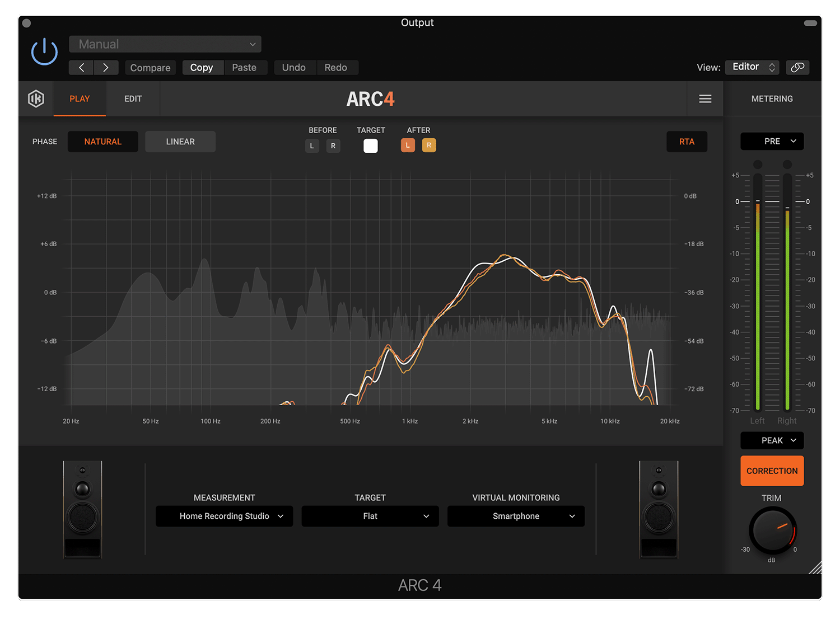840x620 pixels.
Task: Open the Target Flat dropdown
Action: 370,516
